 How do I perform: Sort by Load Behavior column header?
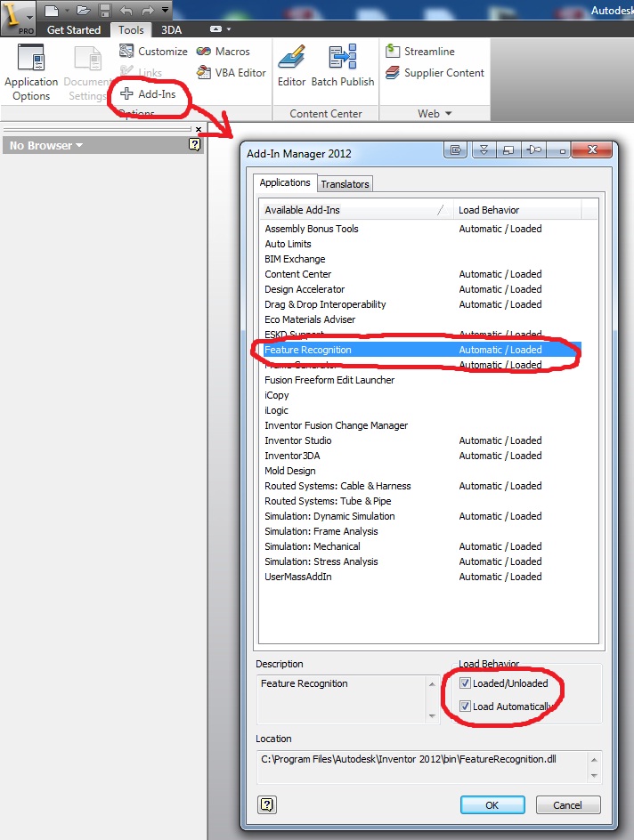tap(517, 210)
